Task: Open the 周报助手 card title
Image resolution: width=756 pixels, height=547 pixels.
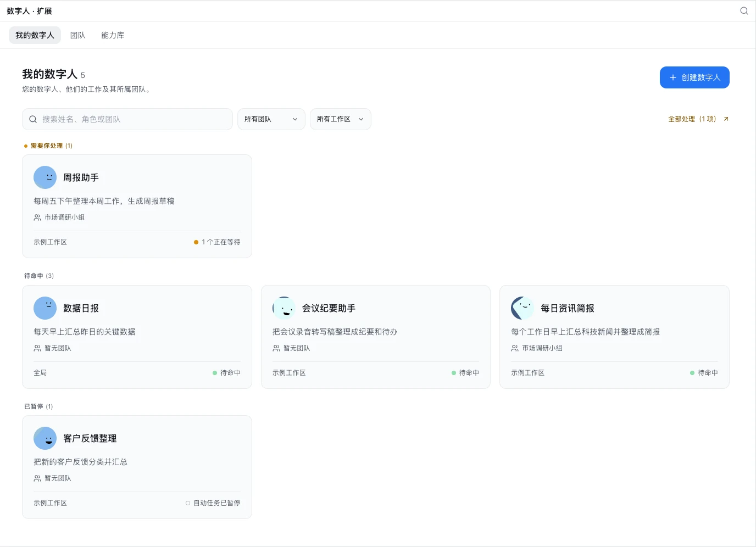Action: pos(81,177)
